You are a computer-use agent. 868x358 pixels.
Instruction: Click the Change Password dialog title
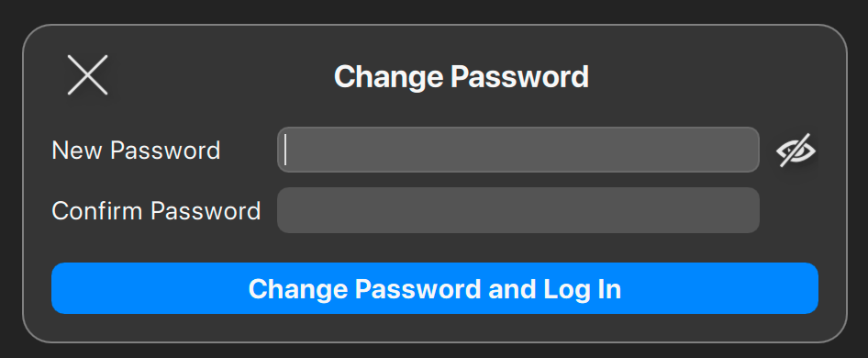[462, 76]
